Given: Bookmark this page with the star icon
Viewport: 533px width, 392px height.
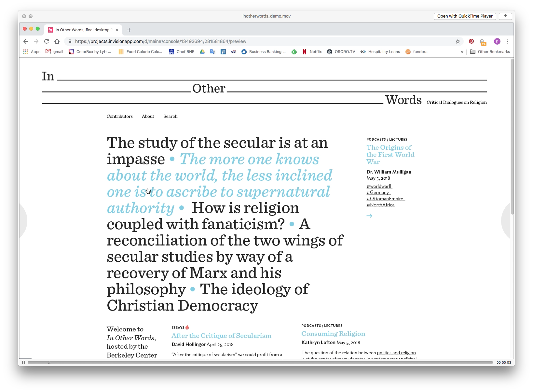Looking at the screenshot, I should tap(458, 41).
